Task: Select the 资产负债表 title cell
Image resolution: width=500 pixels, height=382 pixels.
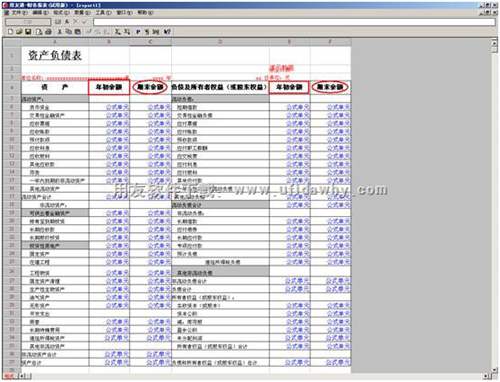Action: [55, 55]
